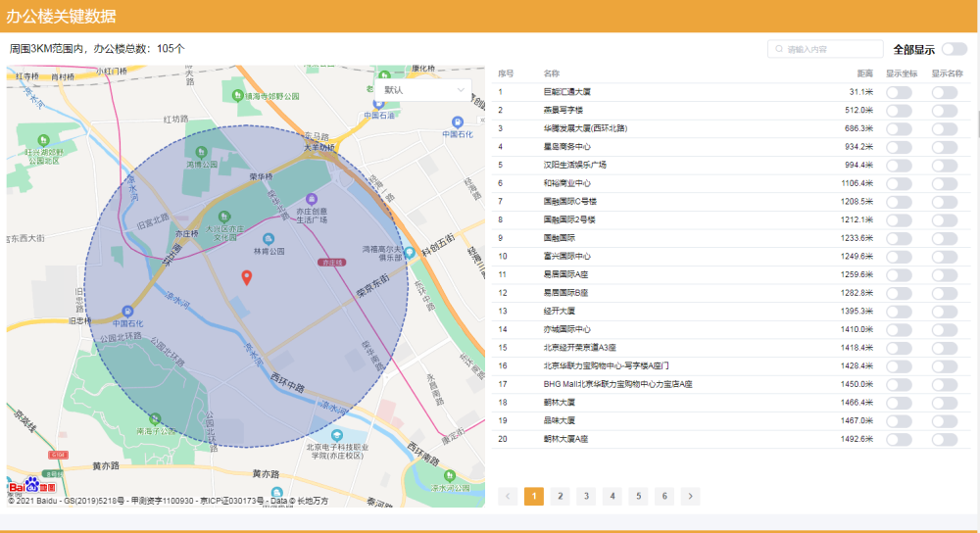Viewport: 980px width, 533px height.
Task: Click the 距离 column header
Action: click(865, 73)
